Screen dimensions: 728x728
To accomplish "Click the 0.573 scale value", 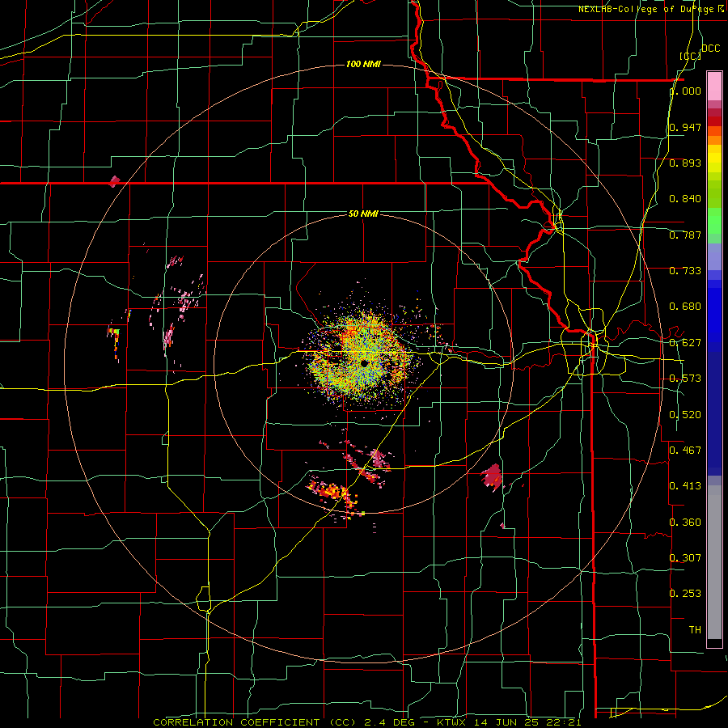I will click(x=685, y=379).
